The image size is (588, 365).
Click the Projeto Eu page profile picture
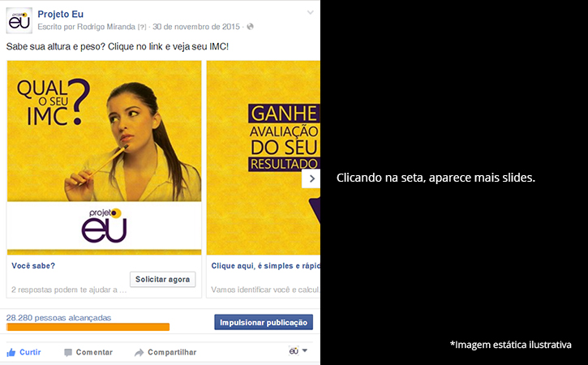[19, 20]
